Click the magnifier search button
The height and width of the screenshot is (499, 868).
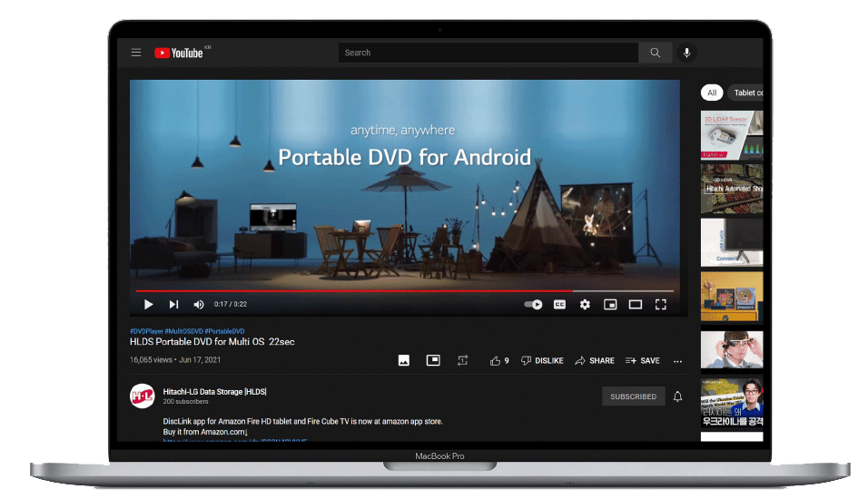click(655, 53)
